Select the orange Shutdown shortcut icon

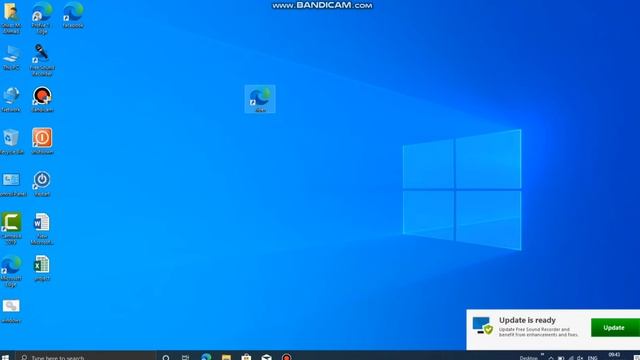pos(42,141)
